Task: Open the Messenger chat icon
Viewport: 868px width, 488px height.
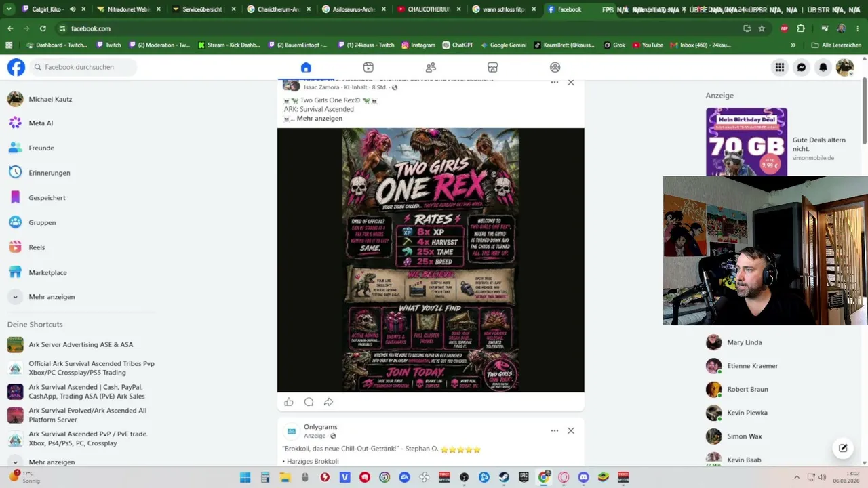Action: tap(802, 67)
